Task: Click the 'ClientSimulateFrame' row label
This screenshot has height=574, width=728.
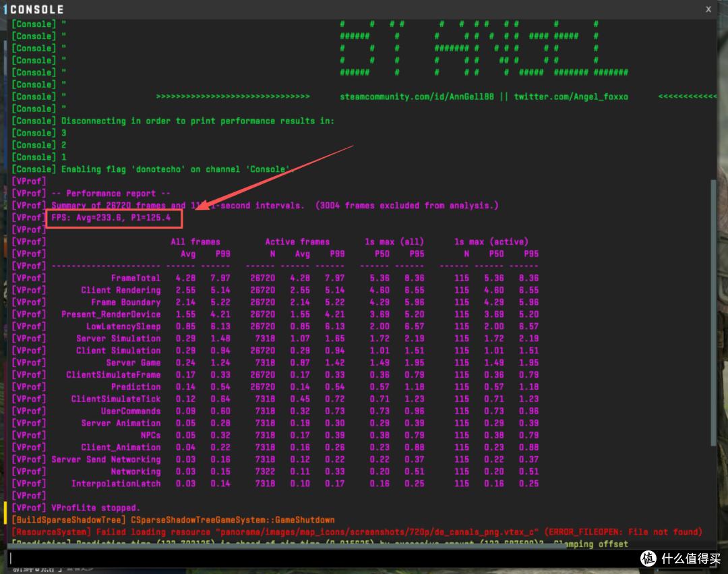Action: (113, 374)
